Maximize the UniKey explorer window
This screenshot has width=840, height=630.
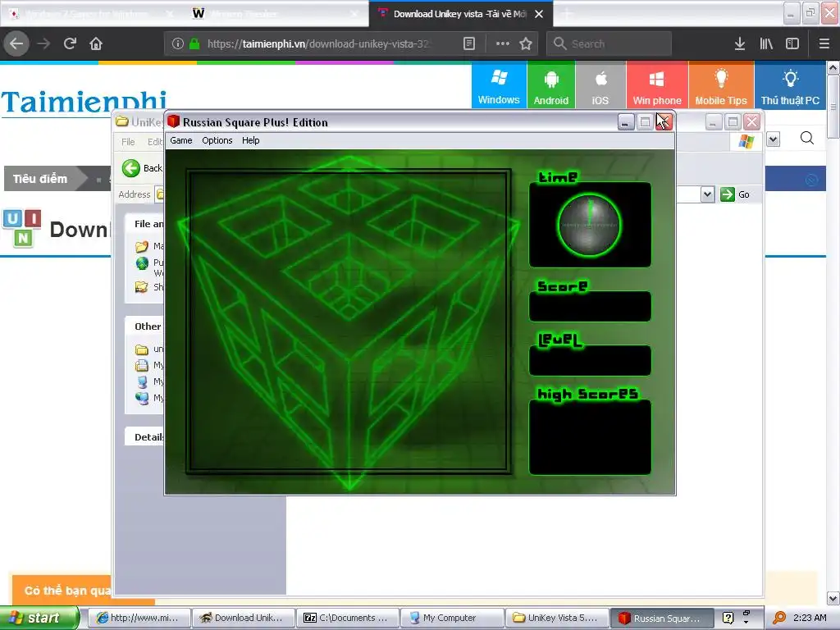733,122
